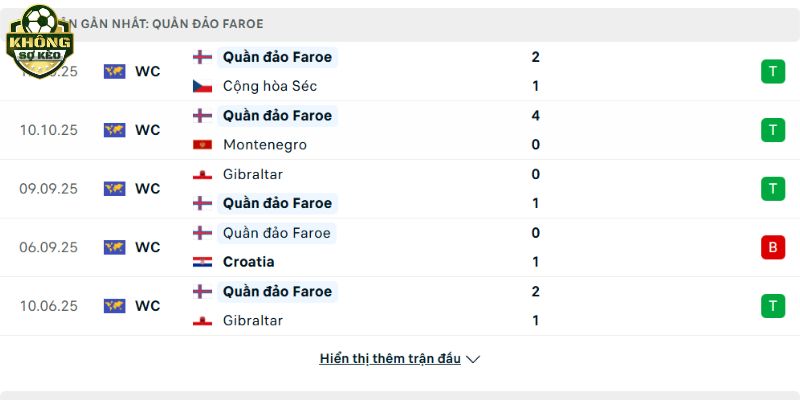Viewport: 800px width, 400px height.
Task: Click the Croatia flag icon
Action: click(202, 262)
